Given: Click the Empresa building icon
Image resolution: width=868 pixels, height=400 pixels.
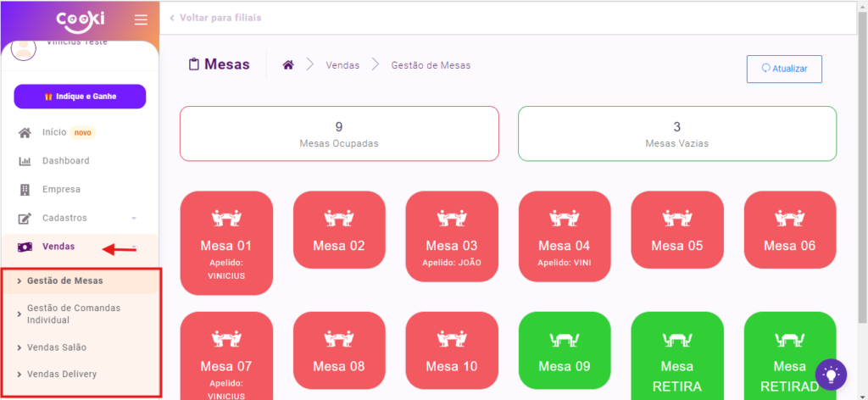Looking at the screenshot, I should coord(25,189).
